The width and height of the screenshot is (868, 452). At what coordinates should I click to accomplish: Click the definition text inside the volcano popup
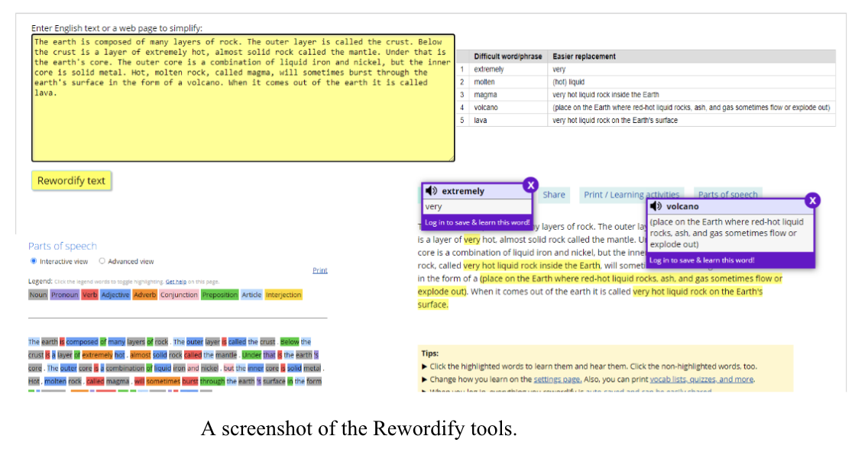727,233
